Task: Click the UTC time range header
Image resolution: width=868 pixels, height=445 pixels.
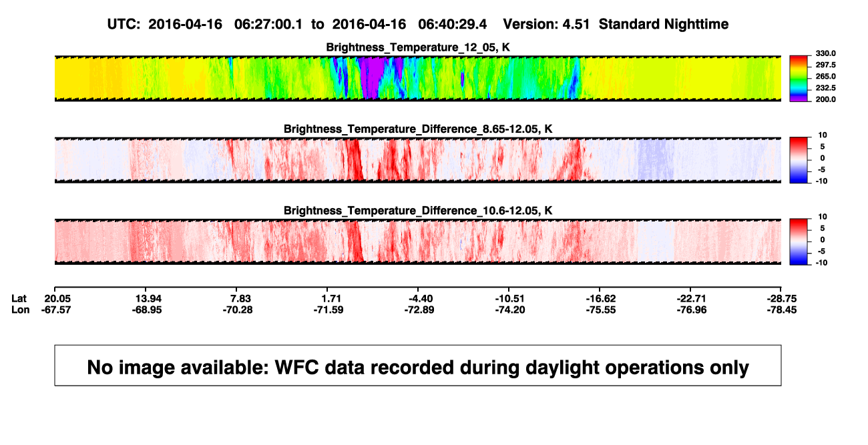Action: (296, 24)
